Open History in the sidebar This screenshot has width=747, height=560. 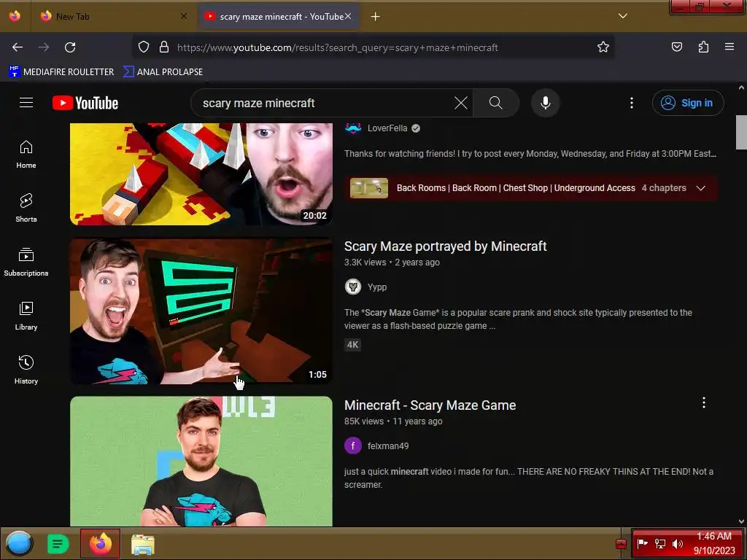click(x=26, y=370)
